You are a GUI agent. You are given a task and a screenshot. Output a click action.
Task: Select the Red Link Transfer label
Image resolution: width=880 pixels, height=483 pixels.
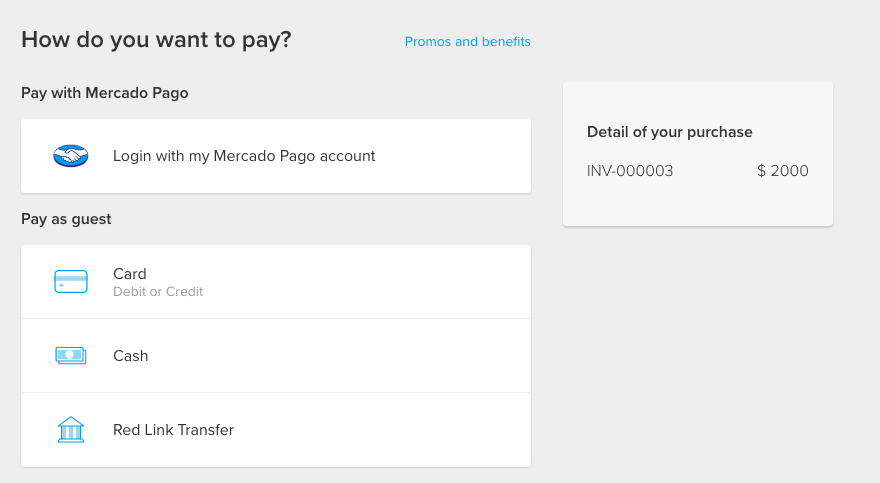173,430
